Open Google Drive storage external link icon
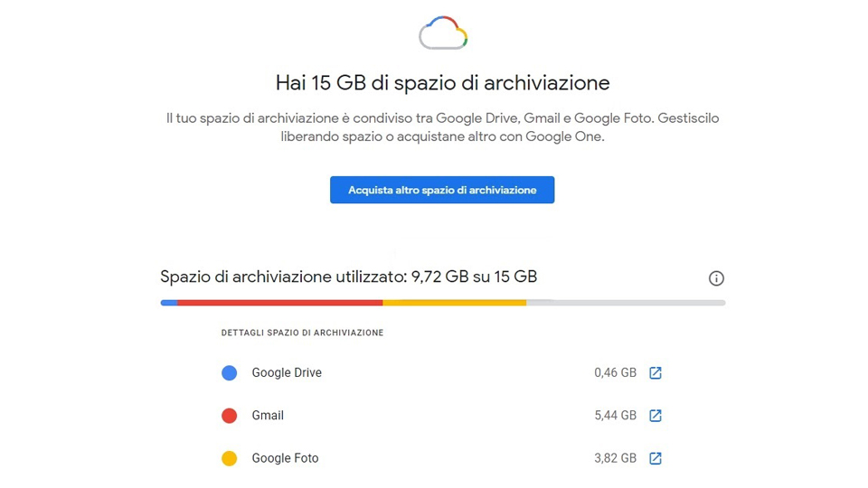Screen dimensions: 868x488 (656, 373)
